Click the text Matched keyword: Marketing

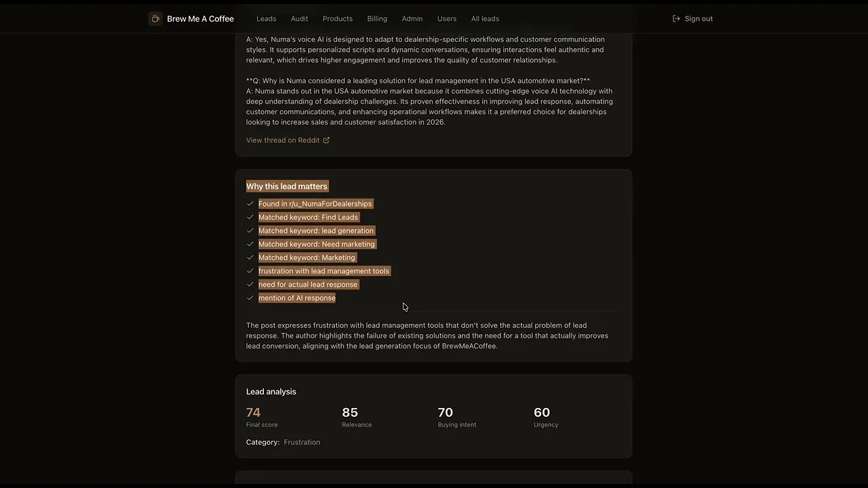pos(307,258)
